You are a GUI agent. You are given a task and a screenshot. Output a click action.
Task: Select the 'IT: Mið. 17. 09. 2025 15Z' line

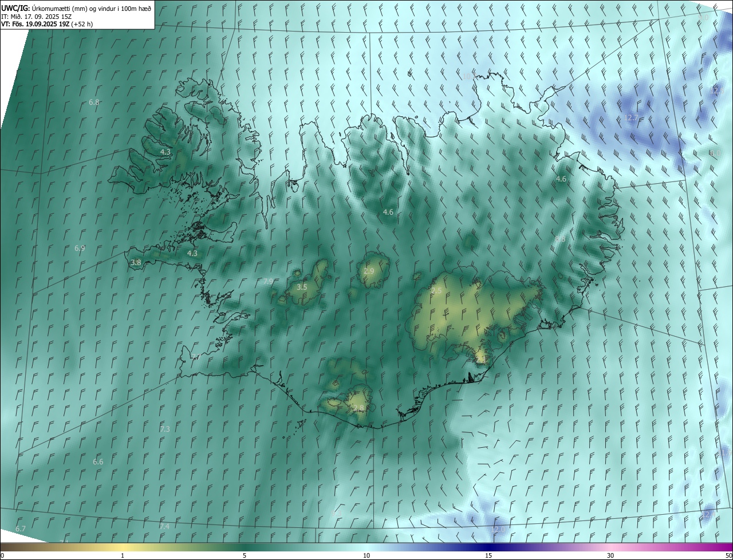click(38, 16)
